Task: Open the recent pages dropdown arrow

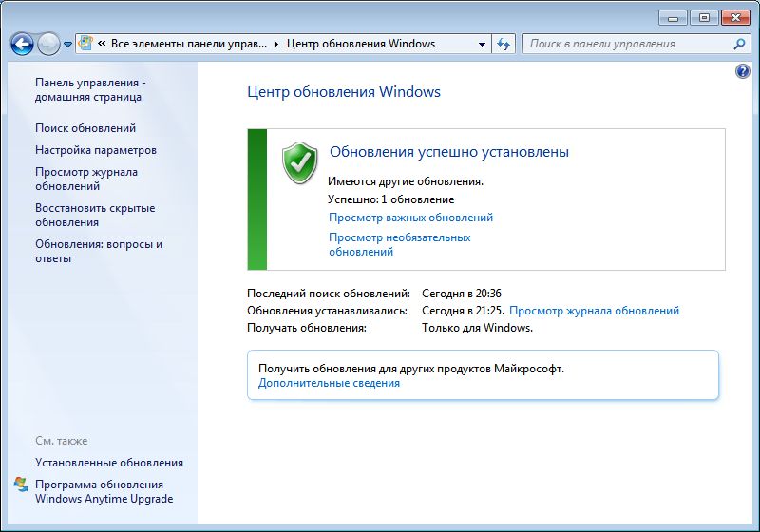Action: pyautogui.click(x=67, y=45)
